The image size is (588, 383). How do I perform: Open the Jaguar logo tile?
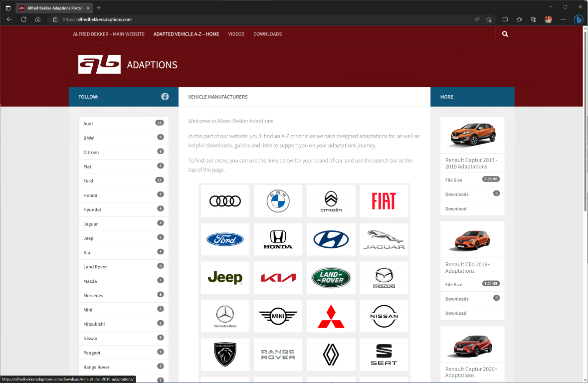(384, 239)
